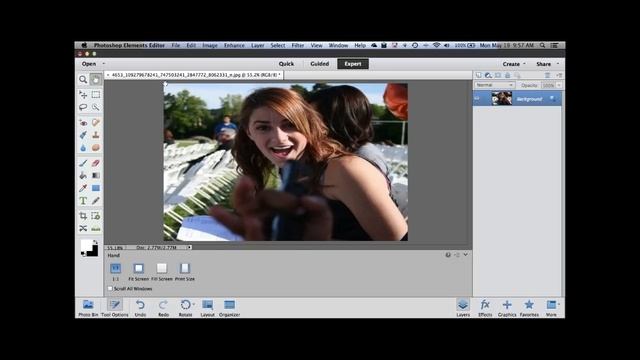Select the Paint Bucket tool
This screenshot has height=360, width=640.
(x=83, y=176)
